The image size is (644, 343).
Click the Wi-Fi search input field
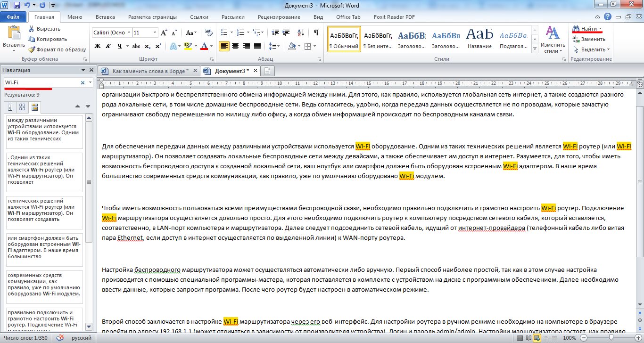(x=41, y=82)
